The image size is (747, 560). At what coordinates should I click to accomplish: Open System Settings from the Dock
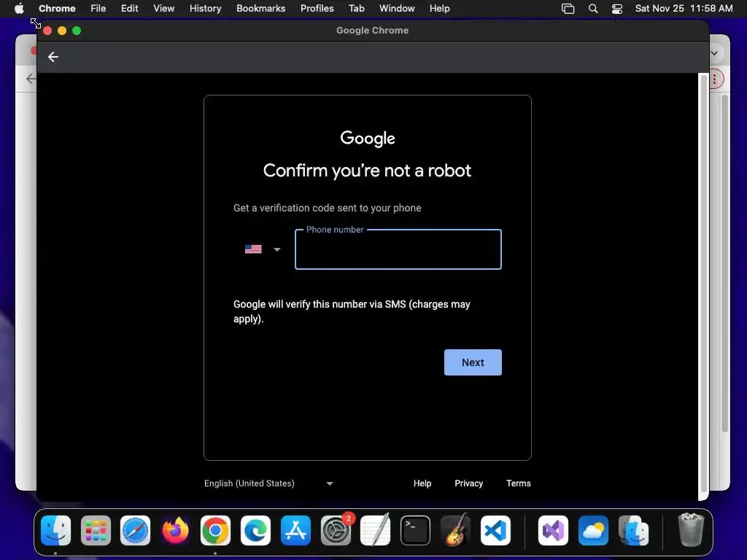point(336,531)
